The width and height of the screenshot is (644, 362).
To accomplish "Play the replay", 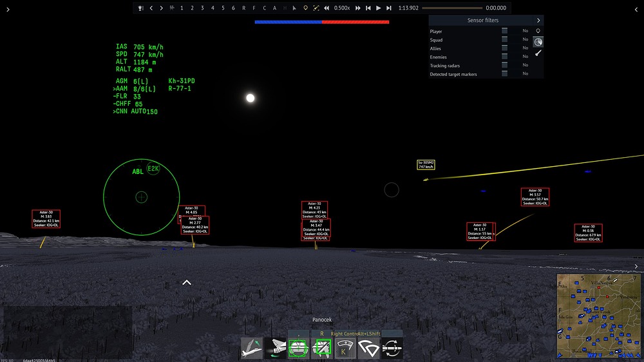I will (x=378, y=8).
